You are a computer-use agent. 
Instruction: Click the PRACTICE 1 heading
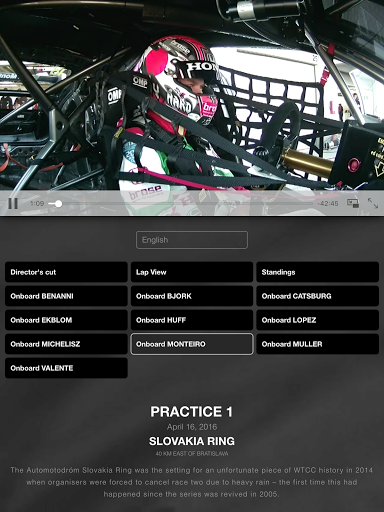tap(192, 412)
